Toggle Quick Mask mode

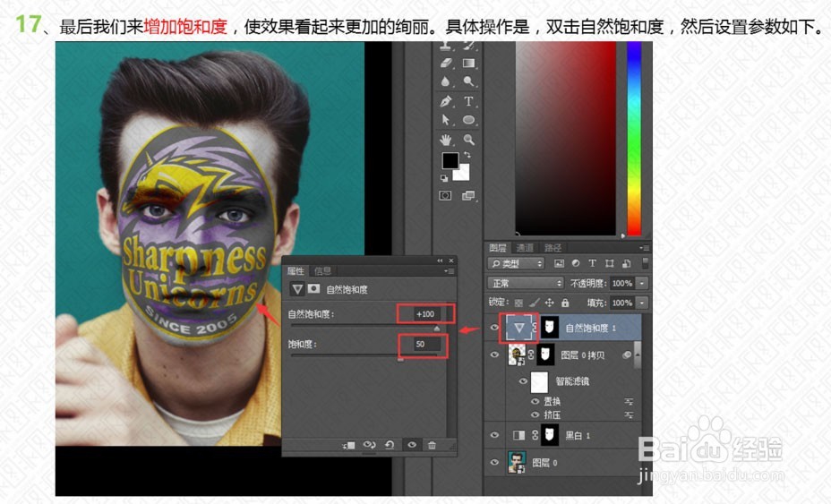pos(445,195)
